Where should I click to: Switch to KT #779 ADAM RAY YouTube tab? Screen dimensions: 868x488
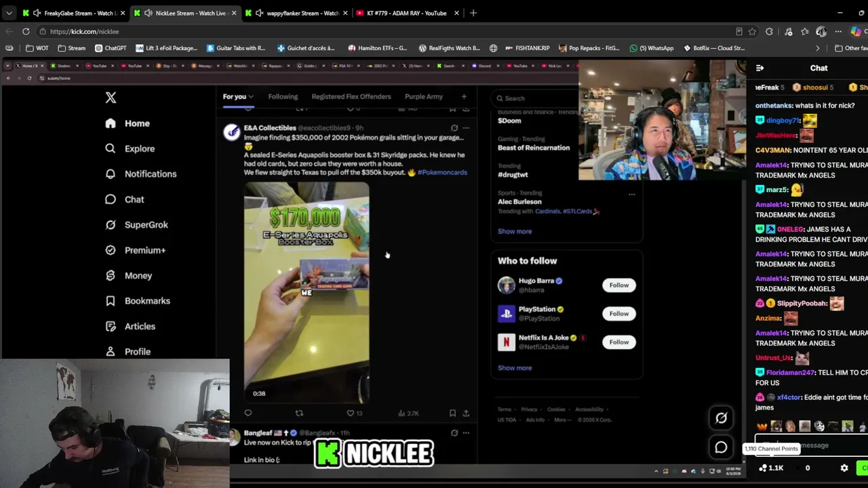[x=407, y=13]
